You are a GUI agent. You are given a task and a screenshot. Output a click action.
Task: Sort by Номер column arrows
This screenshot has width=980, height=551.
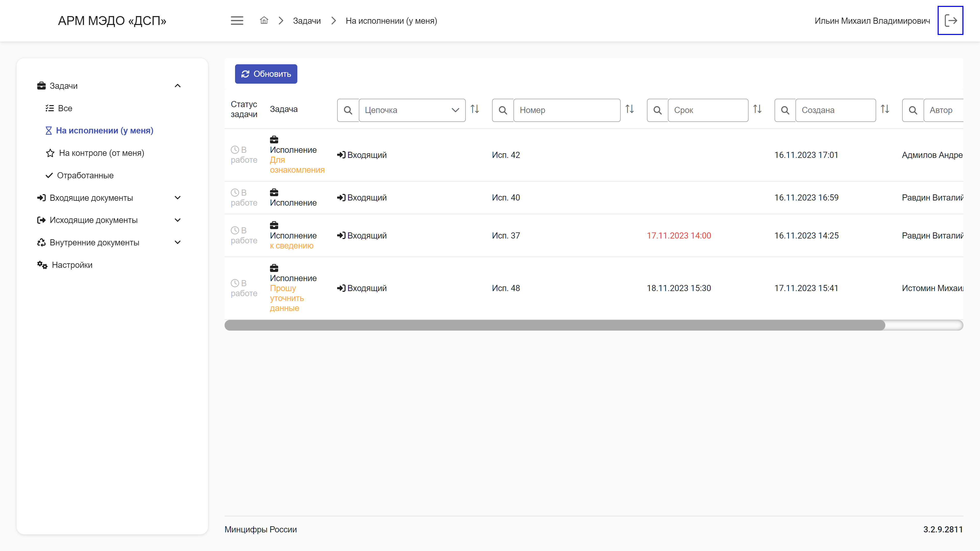[630, 109]
